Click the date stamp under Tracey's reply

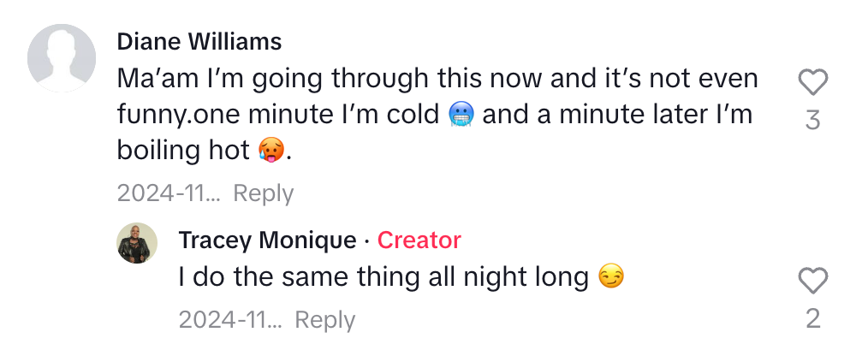(x=229, y=320)
